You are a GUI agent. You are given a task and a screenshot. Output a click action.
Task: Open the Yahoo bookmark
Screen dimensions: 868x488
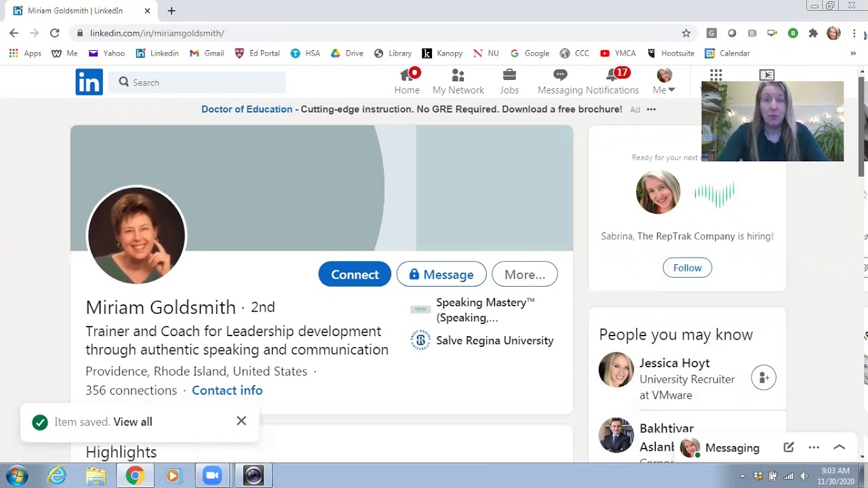click(x=106, y=53)
